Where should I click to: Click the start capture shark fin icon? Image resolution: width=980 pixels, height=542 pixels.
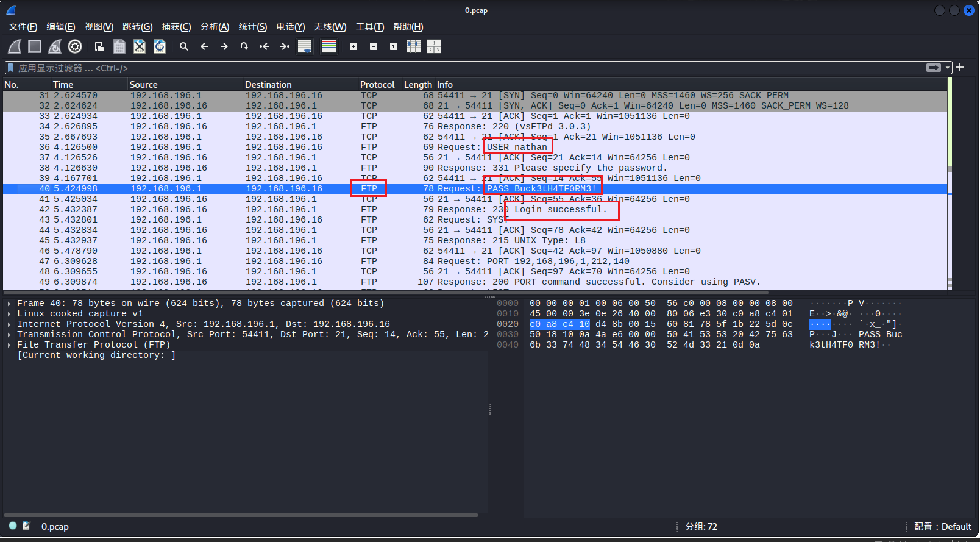tap(15, 46)
